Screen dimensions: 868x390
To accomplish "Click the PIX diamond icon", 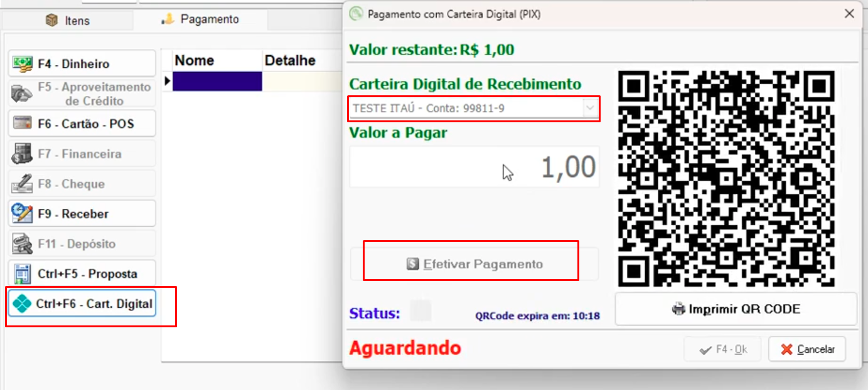I will [x=22, y=304].
